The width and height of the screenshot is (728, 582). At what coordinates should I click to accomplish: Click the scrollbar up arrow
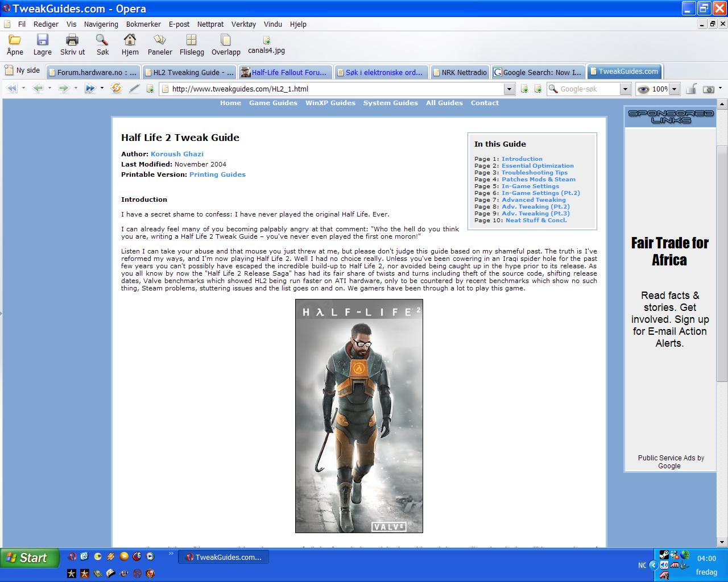(722, 105)
